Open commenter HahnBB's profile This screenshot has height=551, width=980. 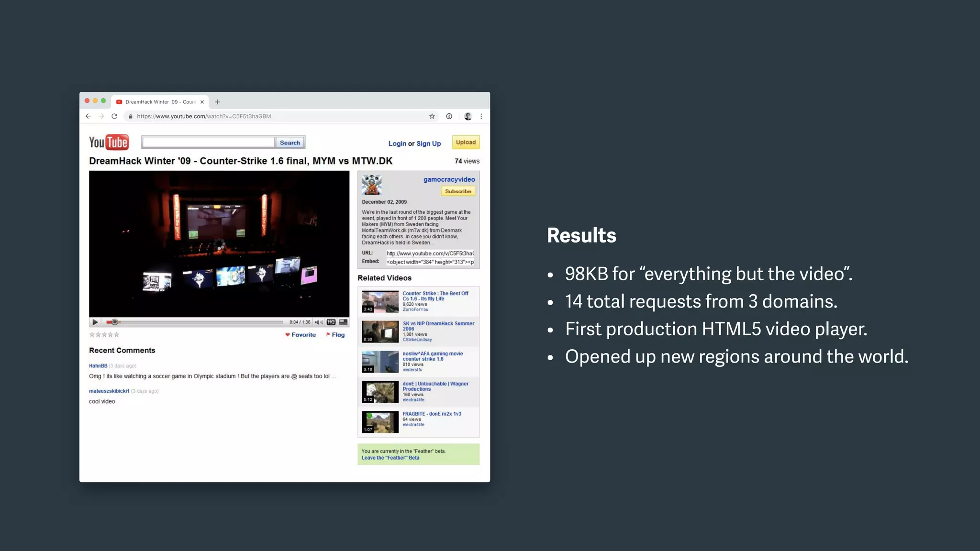[98, 366]
